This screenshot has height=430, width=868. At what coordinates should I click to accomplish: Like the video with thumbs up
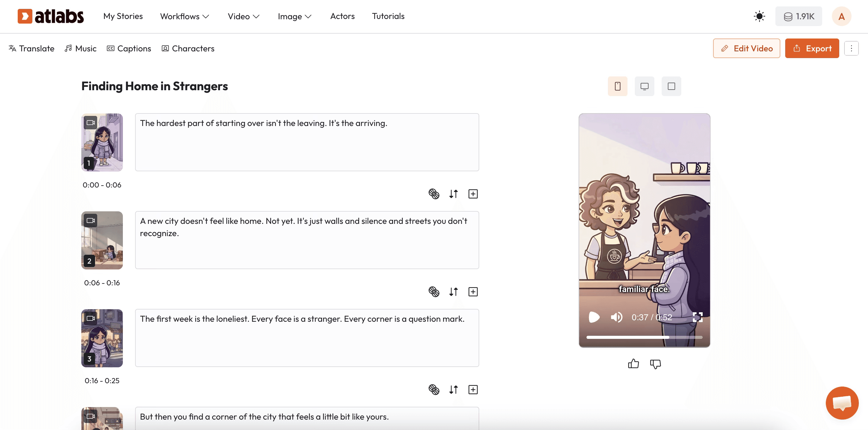(x=633, y=364)
